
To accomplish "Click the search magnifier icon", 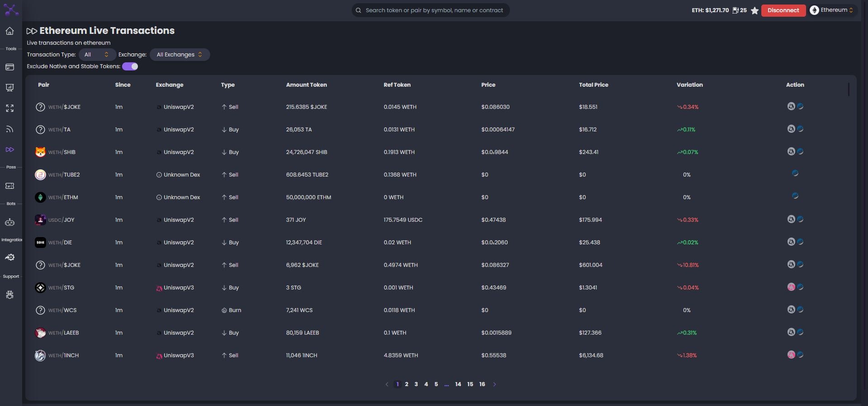I will point(359,10).
